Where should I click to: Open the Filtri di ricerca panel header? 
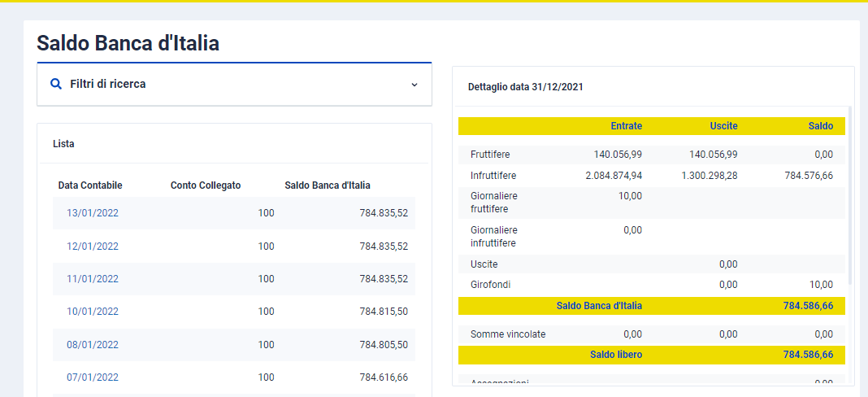point(234,85)
